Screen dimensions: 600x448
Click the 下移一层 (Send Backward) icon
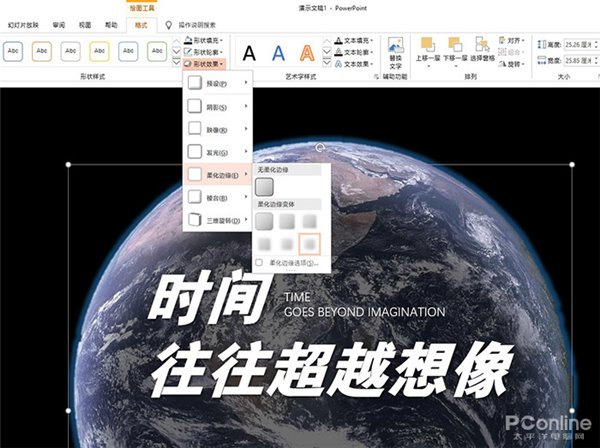click(459, 46)
